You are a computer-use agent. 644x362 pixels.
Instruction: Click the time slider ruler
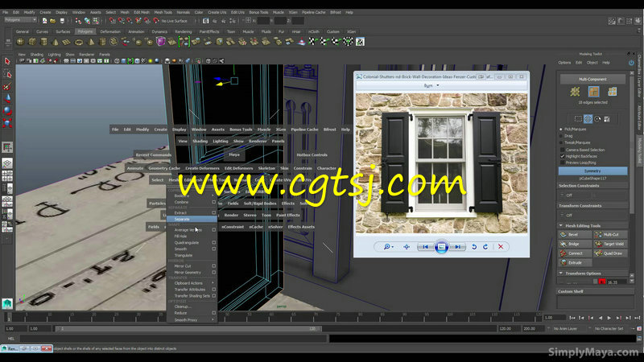[273, 316]
